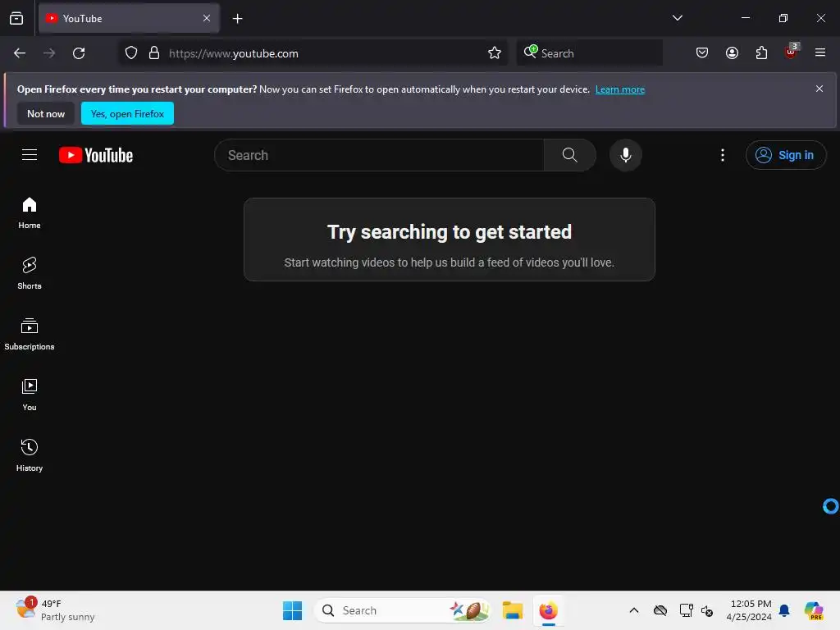Go back with the browser back arrow
This screenshot has width=840, height=630.
[x=20, y=53]
